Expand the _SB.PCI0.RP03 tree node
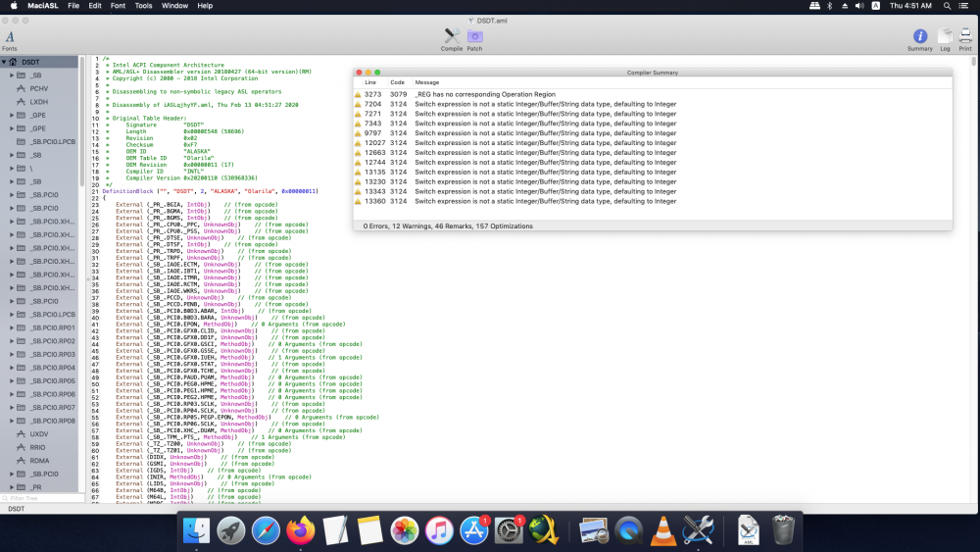Screen dimensions: 980x552 (x=12, y=355)
